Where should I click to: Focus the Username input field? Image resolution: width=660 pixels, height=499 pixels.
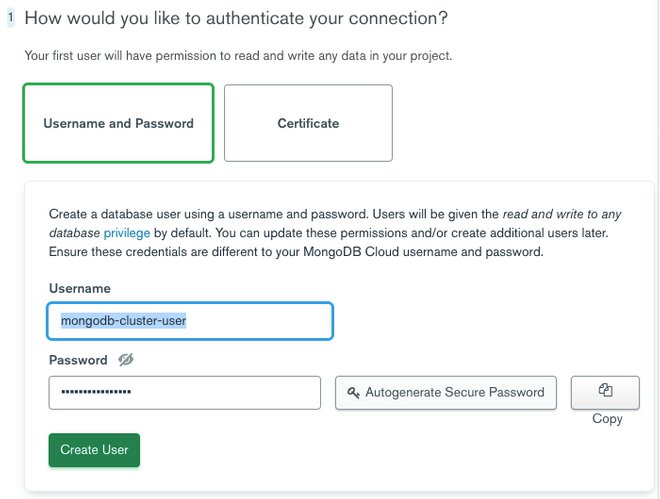[x=190, y=321]
